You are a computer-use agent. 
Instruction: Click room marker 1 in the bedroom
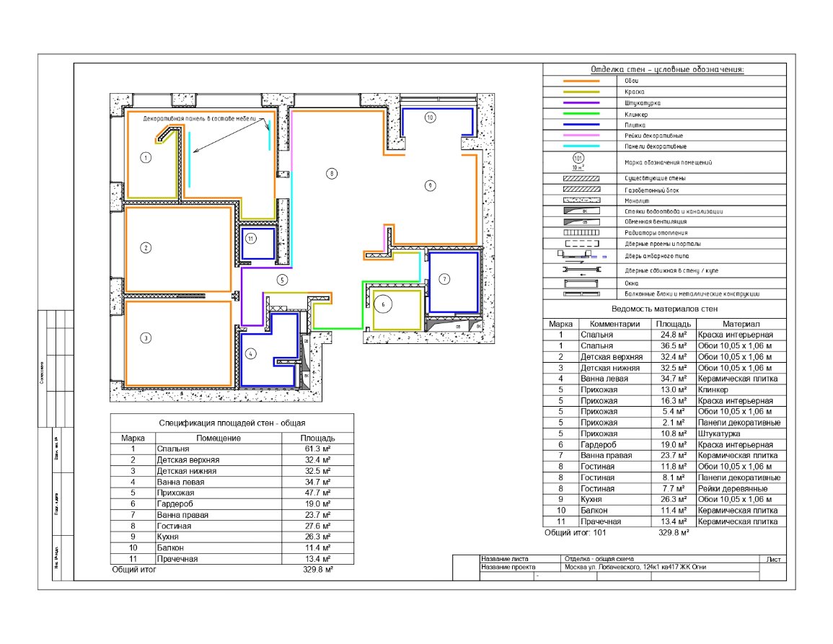(146, 157)
